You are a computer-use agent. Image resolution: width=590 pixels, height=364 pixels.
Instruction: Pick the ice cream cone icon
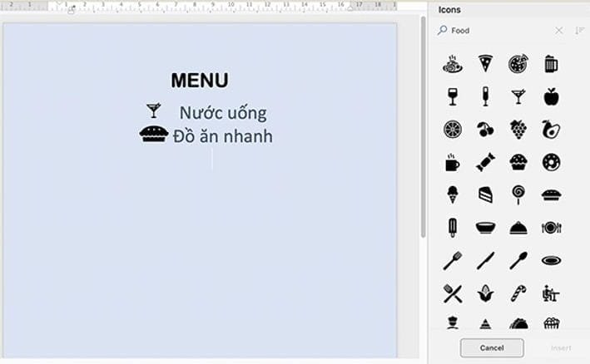click(453, 195)
